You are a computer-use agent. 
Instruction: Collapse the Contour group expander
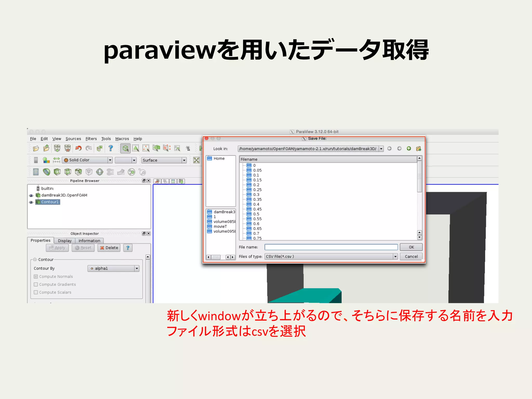(x=35, y=260)
